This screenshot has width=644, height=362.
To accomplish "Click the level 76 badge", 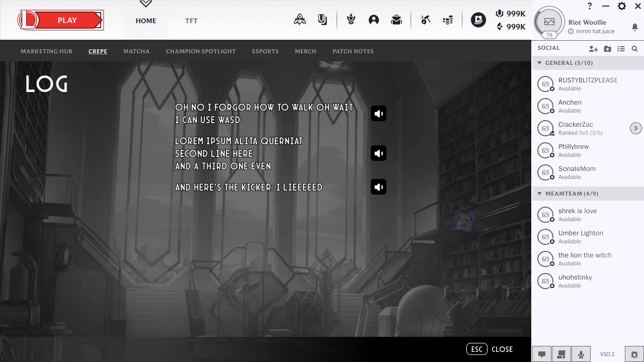I will click(x=549, y=35).
